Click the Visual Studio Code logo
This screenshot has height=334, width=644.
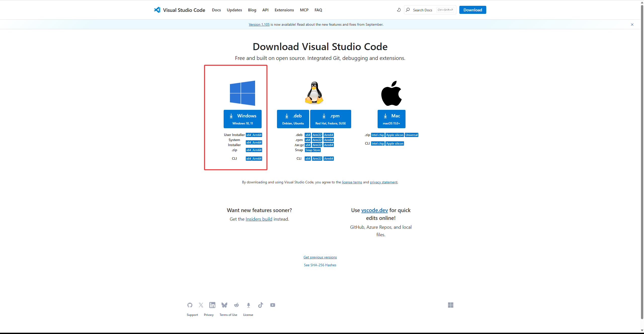coord(157,10)
